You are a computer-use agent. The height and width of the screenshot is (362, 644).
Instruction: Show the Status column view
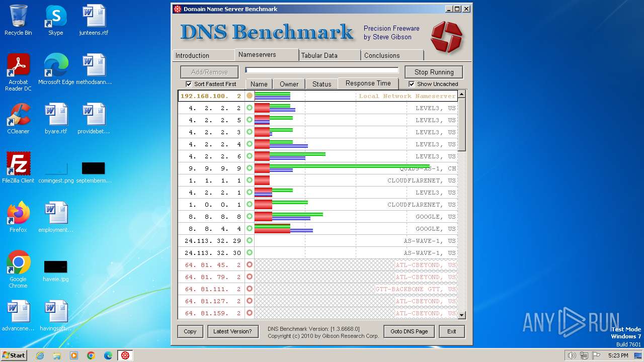pos(322,84)
